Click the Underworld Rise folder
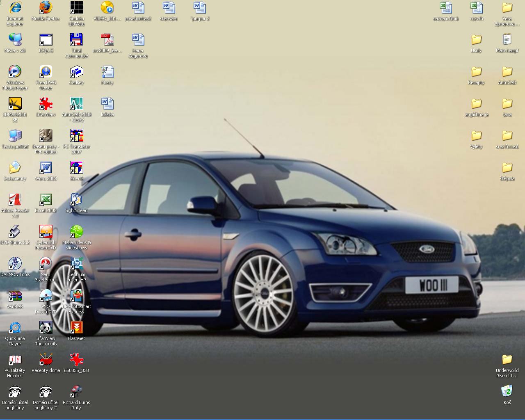The height and width of the screenshot is (420, 525). (507, 360)
